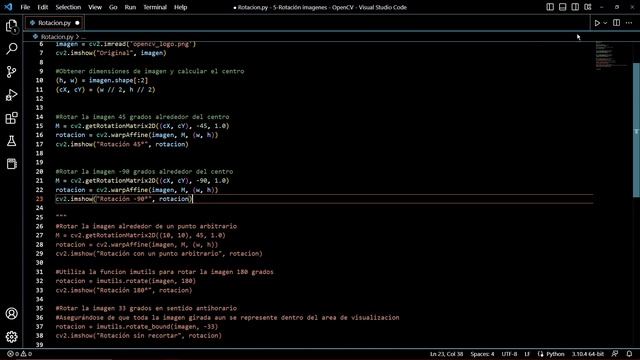
Task: Click comment Rotar la imagen 45 grados
Action: coord(142,117)
